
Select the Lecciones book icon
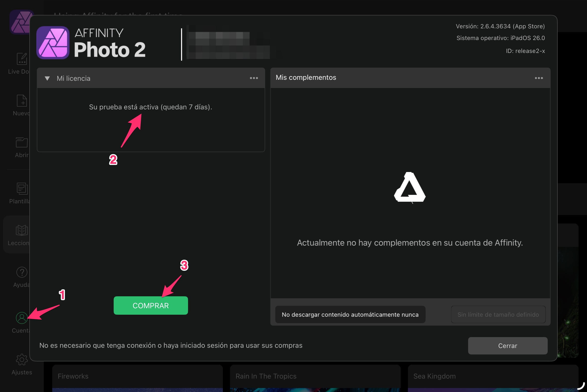click(22, 230)
